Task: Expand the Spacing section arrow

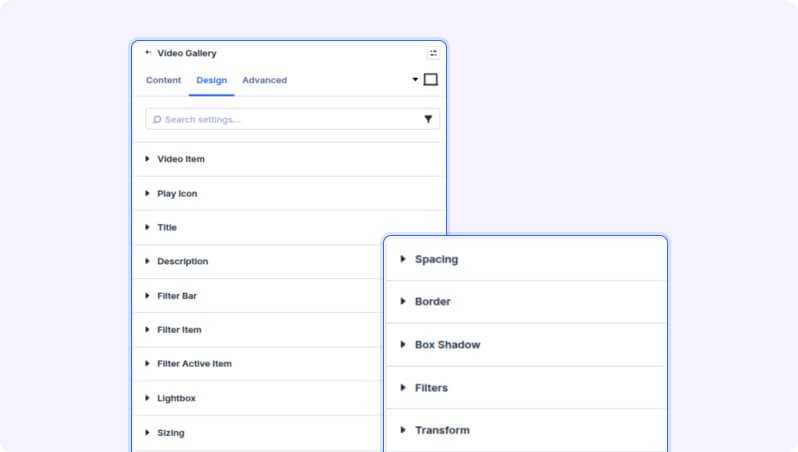Action: pyautogui.click(x=403, y=259)
